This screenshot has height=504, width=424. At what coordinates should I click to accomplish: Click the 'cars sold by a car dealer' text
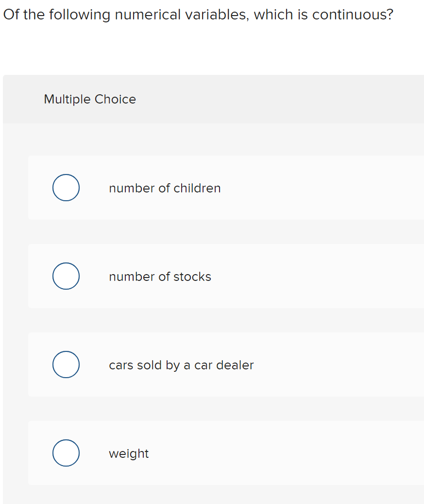[x=181, y=365]
